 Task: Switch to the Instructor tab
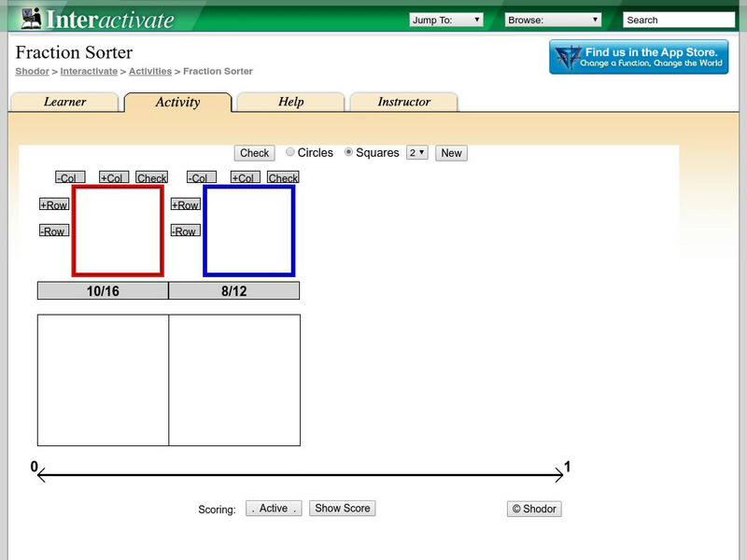(x=404, y=102)
